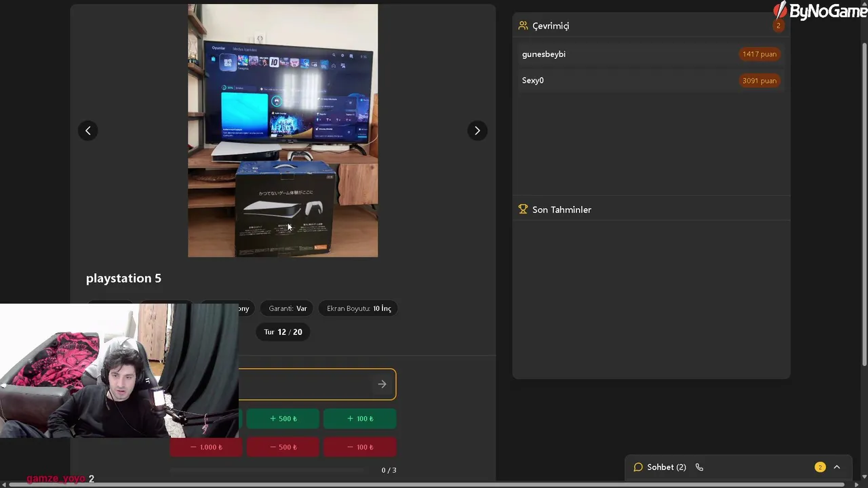868x488 pixels.
Task: Go to the previous product photo
Action: 87,131
